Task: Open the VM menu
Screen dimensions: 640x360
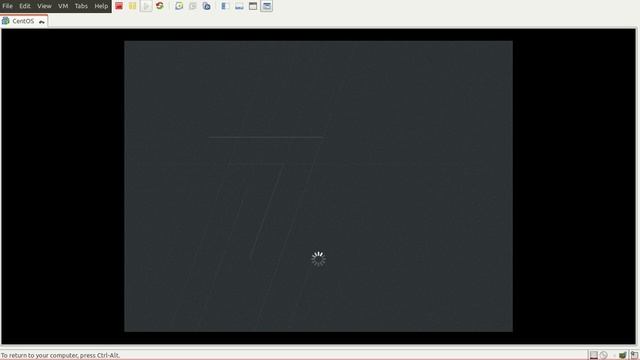Action: 63,6
